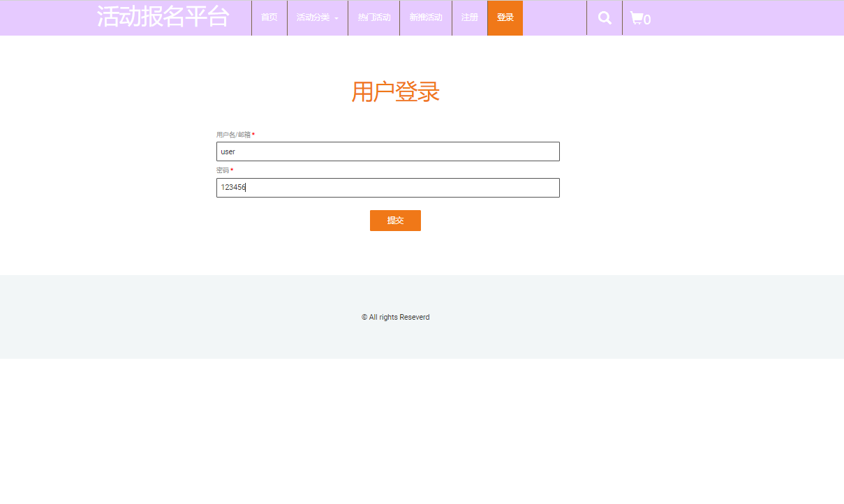Open the 热门活动 menu item
The image size is (844, 504).
(373, 18)
